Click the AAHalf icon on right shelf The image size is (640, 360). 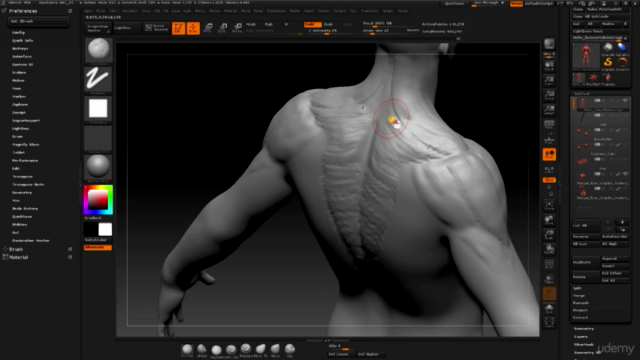(x=549, y=110)
